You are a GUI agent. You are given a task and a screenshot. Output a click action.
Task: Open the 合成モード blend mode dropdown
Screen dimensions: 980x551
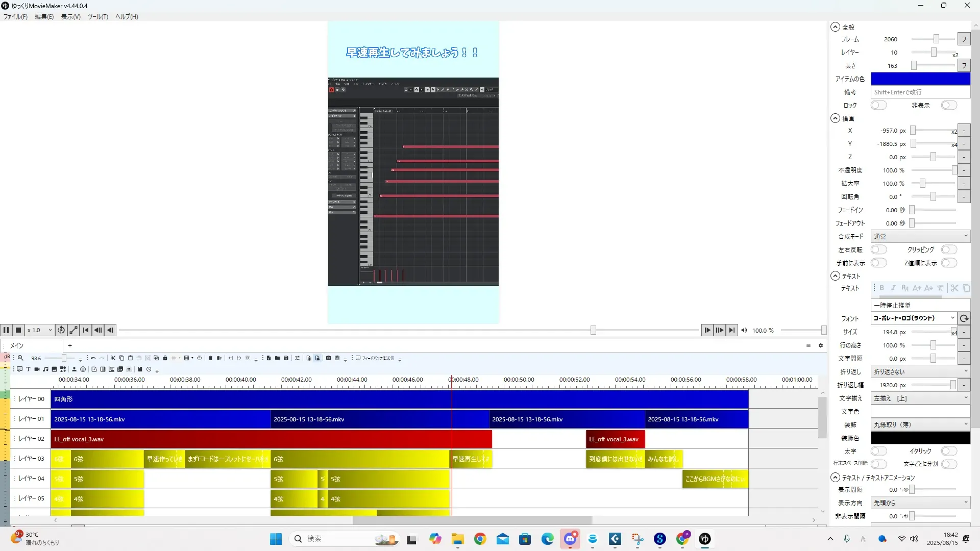(920, 236)
